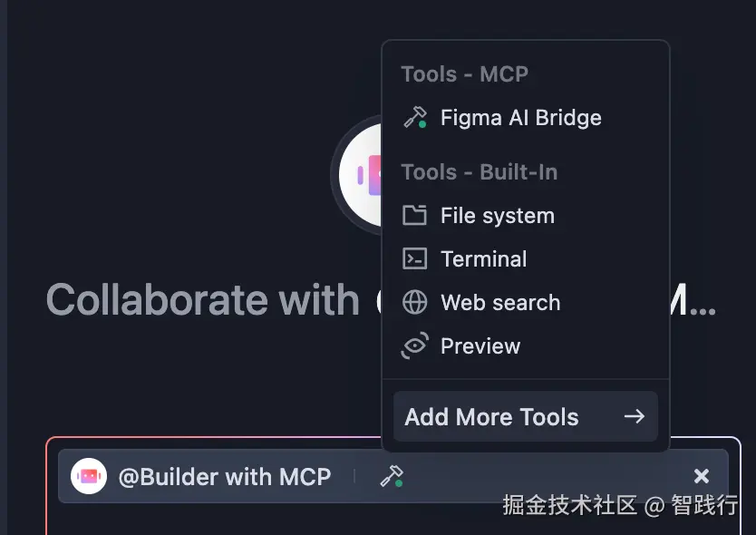This screenshot has height=535, width=756.
Task: Click the Add More Tools button
Action: (x=526, y=416)
